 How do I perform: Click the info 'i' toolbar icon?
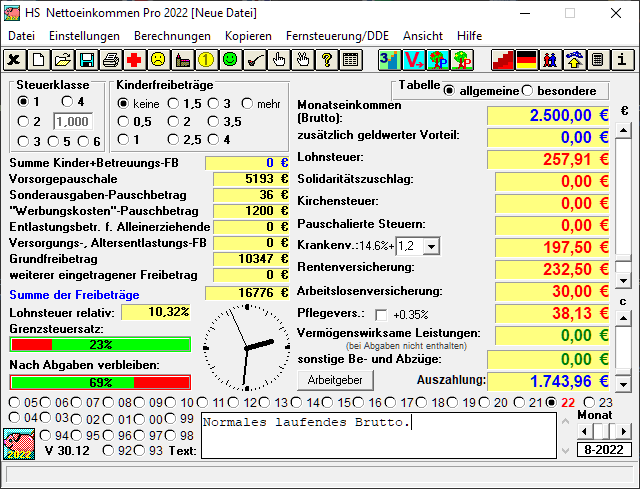[x=622, y=60]
